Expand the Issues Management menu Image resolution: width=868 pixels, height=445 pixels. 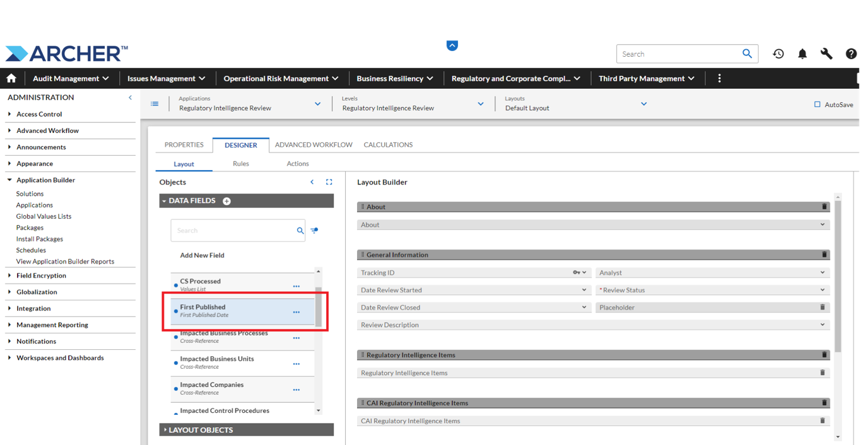[167, 78]
